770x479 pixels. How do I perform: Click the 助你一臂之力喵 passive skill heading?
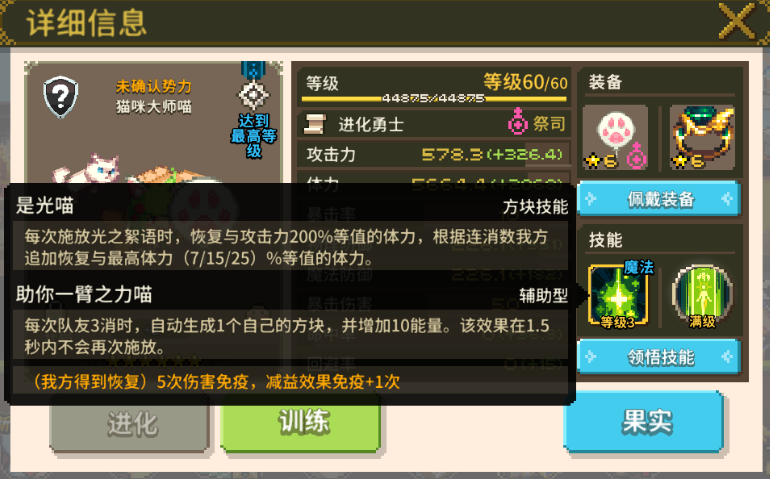[x=84, y=294]
